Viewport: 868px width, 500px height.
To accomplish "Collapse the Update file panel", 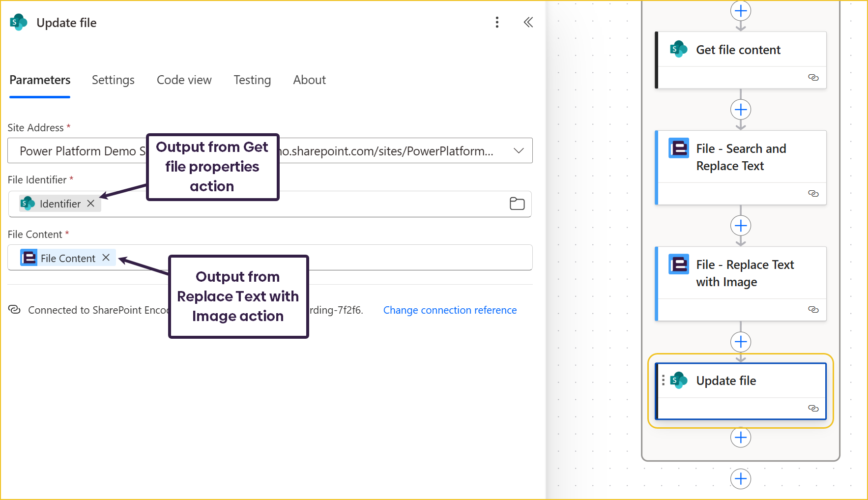I will [x=528, y=22].
